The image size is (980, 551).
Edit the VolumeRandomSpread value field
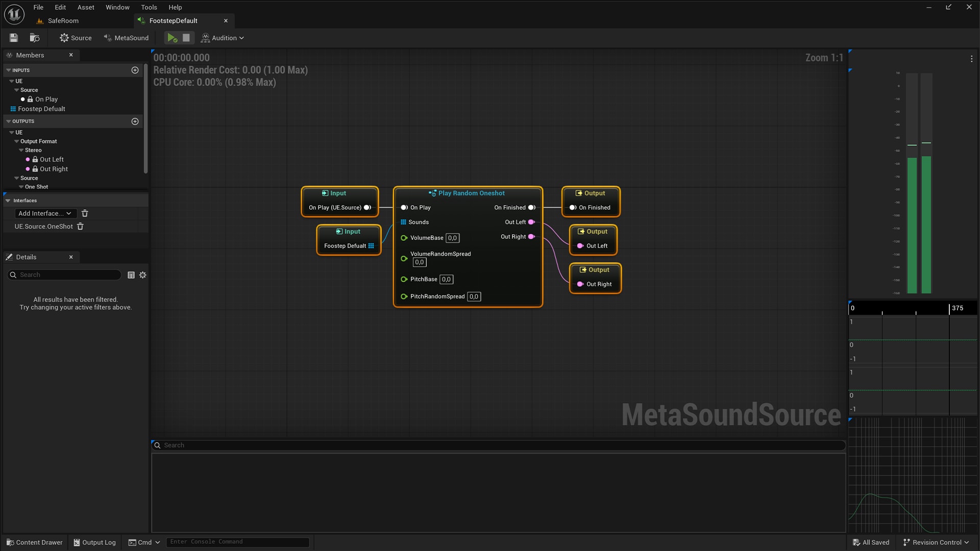pos(420,263)
